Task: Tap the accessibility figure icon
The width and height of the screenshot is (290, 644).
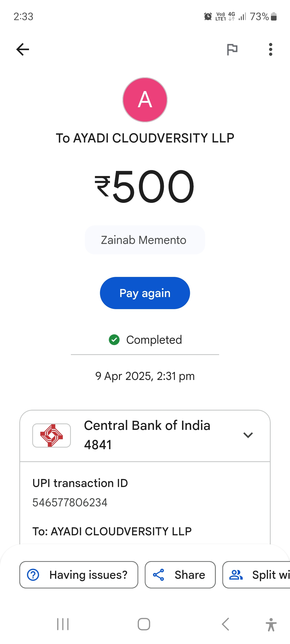Action: click(x=271, y=624)
